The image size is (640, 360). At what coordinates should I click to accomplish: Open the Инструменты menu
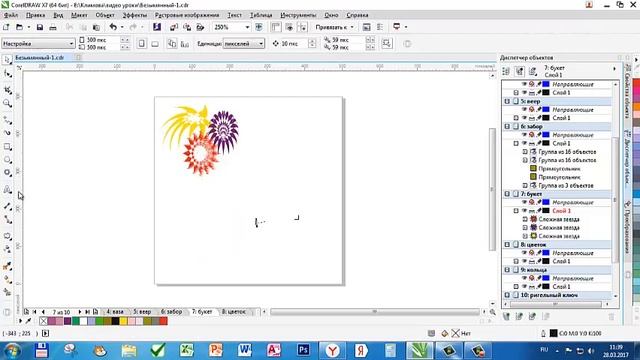click(298, 15)
